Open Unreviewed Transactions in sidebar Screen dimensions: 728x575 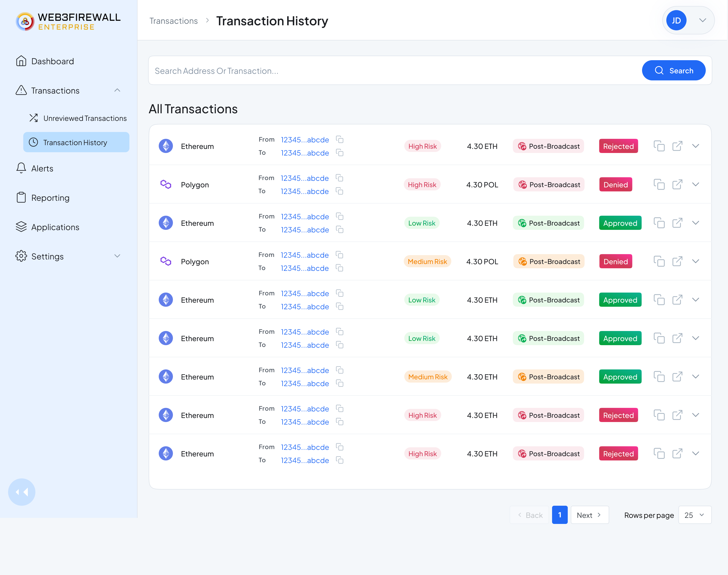coord(78,118)
